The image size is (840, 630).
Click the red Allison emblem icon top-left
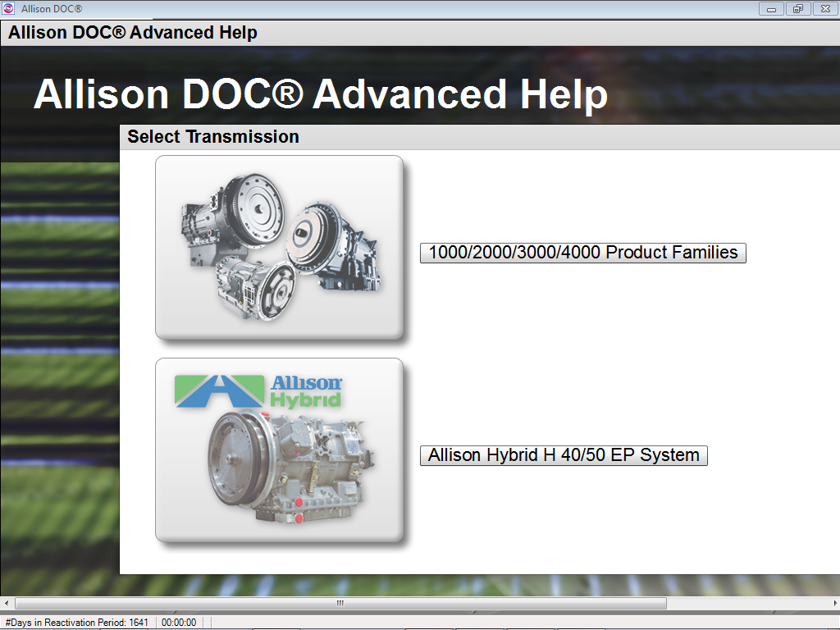(x=9, y=9)
